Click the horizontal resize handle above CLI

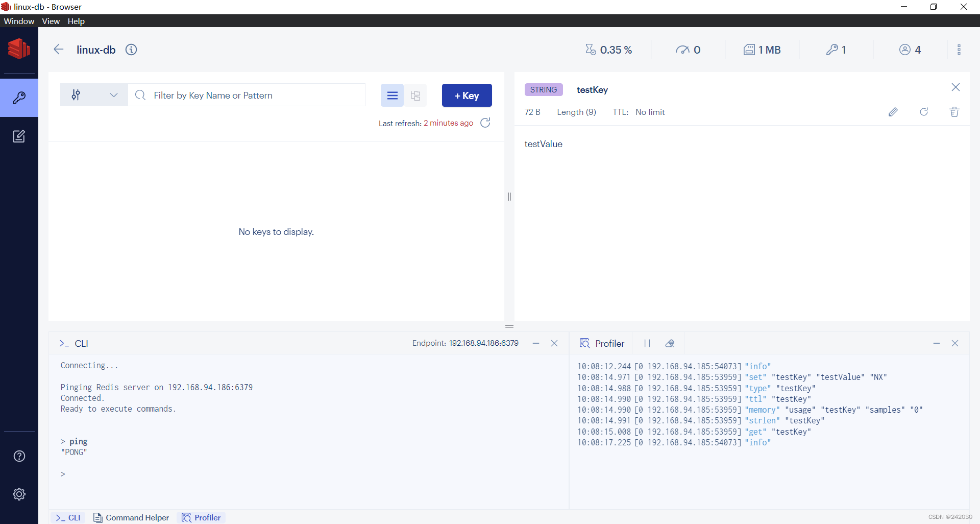509,326
